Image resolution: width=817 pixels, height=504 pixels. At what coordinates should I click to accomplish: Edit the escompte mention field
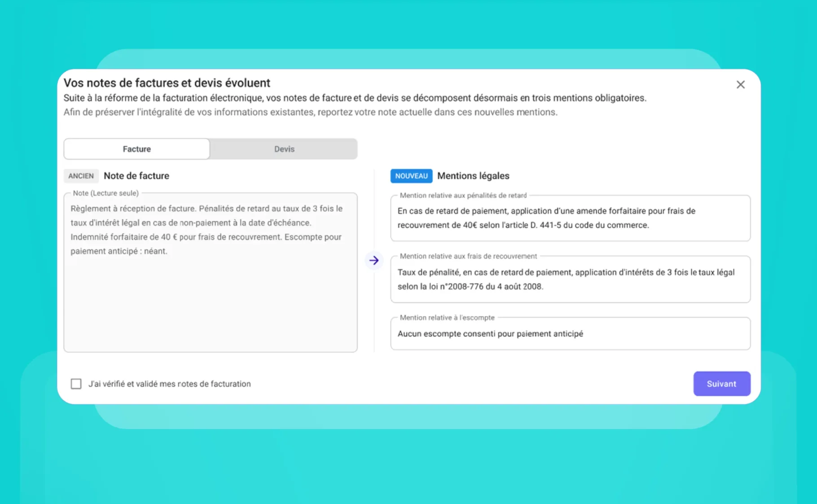coord(570,333)
